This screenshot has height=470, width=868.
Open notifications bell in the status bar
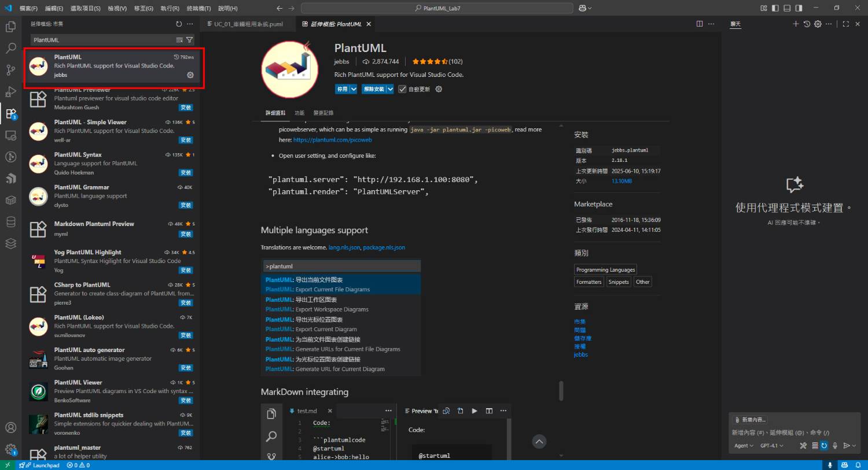[858, 465]
